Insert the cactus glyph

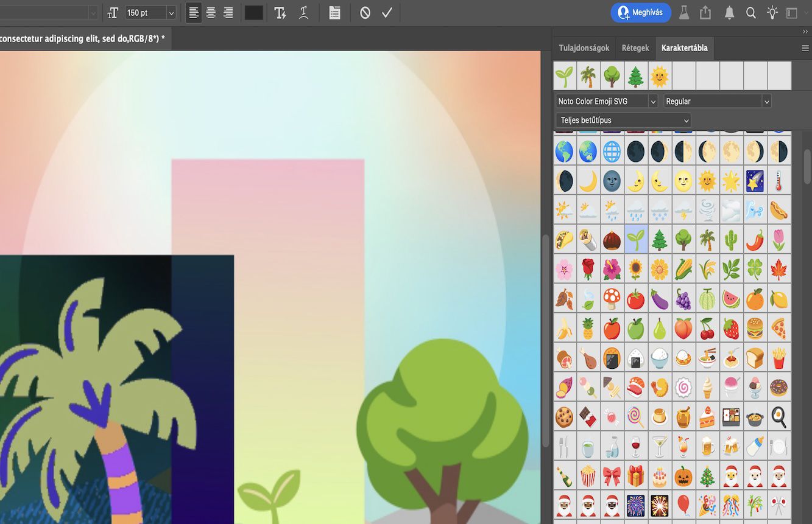[x=731, y=240]
